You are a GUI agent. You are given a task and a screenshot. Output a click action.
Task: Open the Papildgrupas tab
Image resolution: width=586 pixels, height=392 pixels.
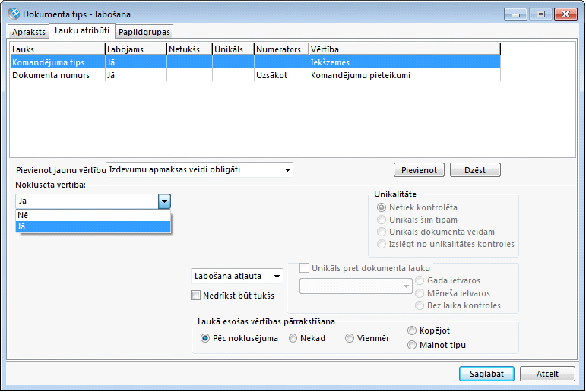pyautogui.click(x=144, y=32)
